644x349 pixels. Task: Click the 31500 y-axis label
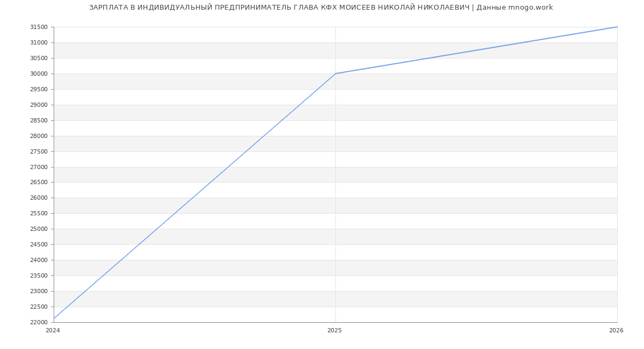39,27
